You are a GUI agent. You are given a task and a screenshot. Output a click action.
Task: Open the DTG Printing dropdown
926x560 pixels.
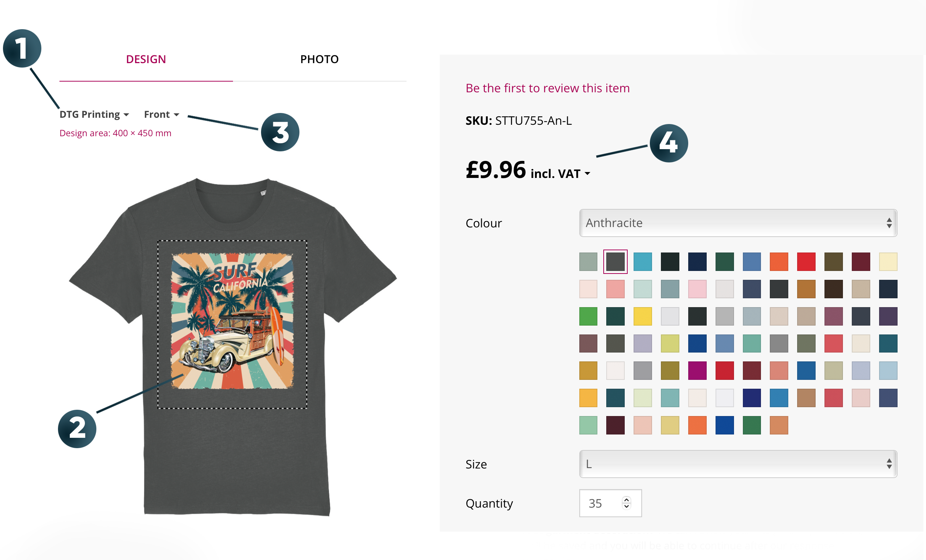[94, 114]
